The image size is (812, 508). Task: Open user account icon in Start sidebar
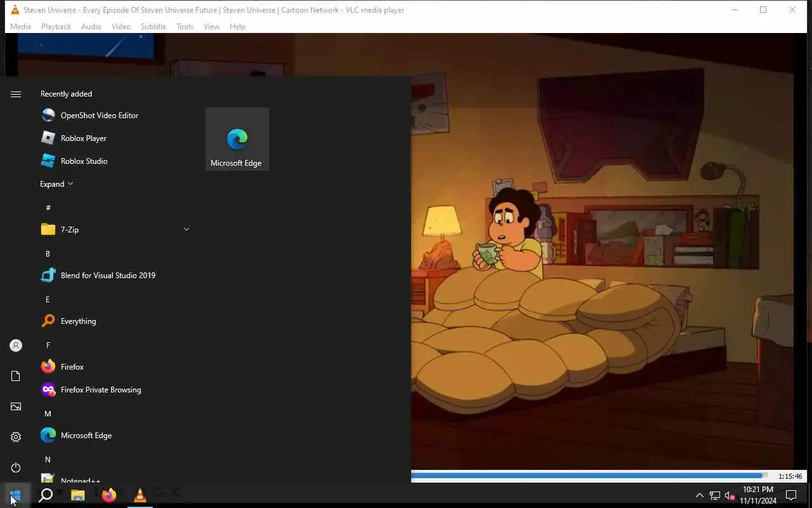click(16, 345)
